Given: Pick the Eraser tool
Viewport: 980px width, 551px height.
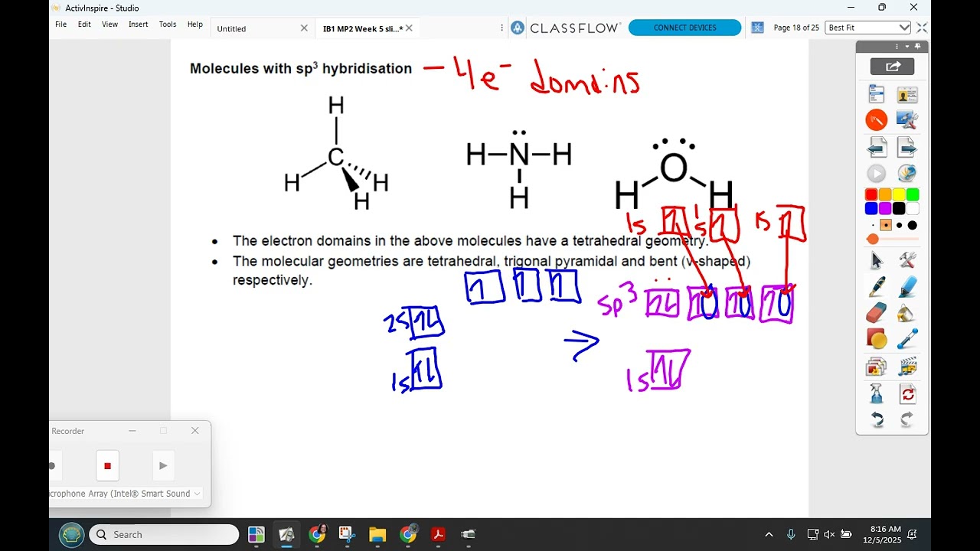Looking at the screenshot, I should 877,313.
